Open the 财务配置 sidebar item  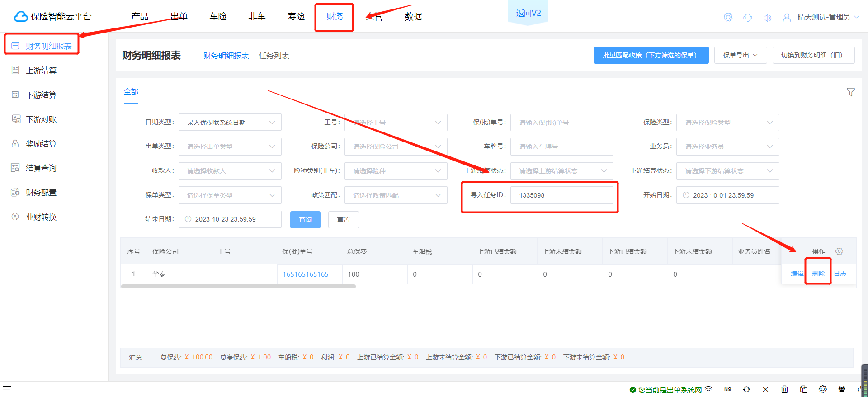pyautogui.click(x=42, y=192)
